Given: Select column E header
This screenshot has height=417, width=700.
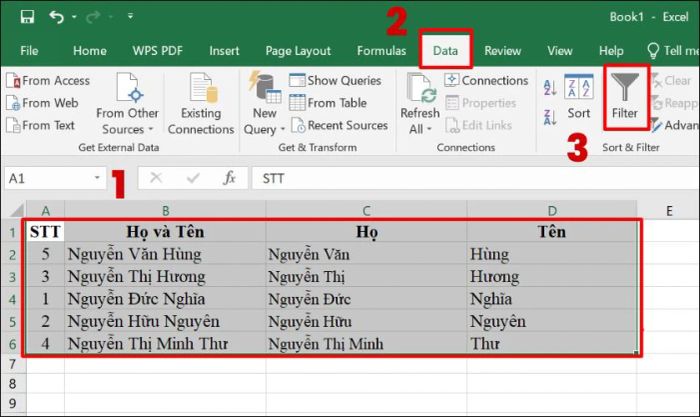Looking at the screenshot, I should [669, 210].
